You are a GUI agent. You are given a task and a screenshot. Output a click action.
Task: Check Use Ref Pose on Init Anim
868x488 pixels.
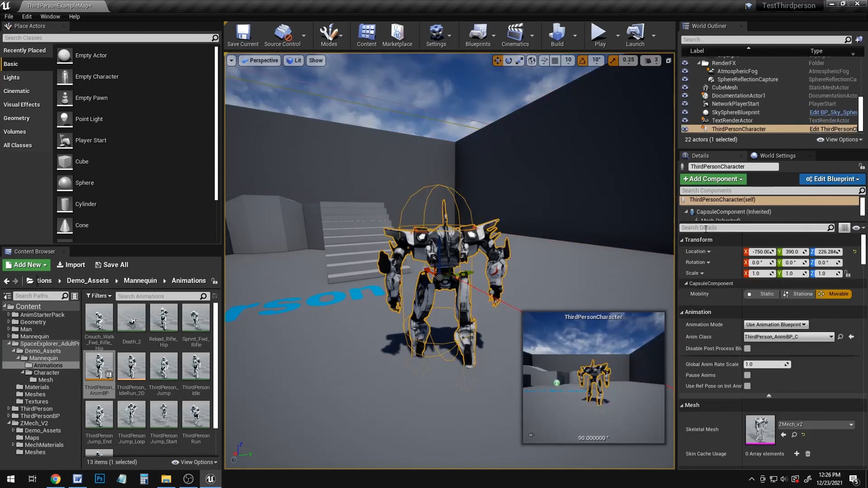click(x=747, y=386)
